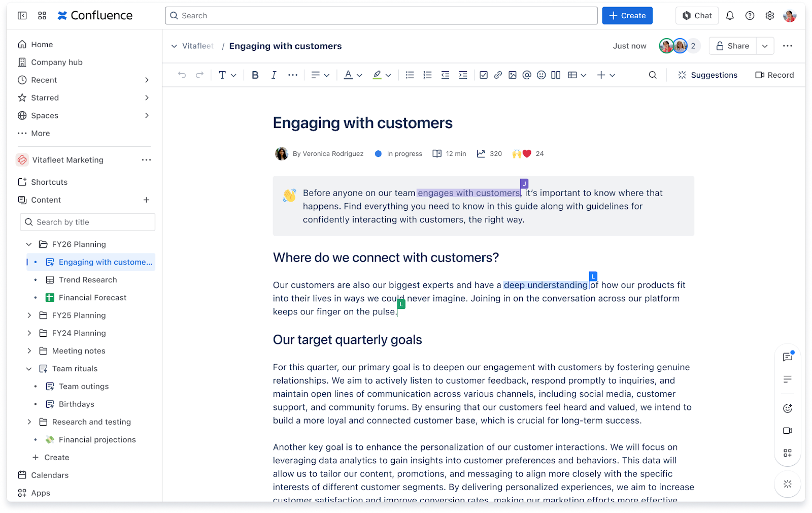Open the comments panel on the right sidebar
Screen dimensions: 812x513
tap(787, 356)
